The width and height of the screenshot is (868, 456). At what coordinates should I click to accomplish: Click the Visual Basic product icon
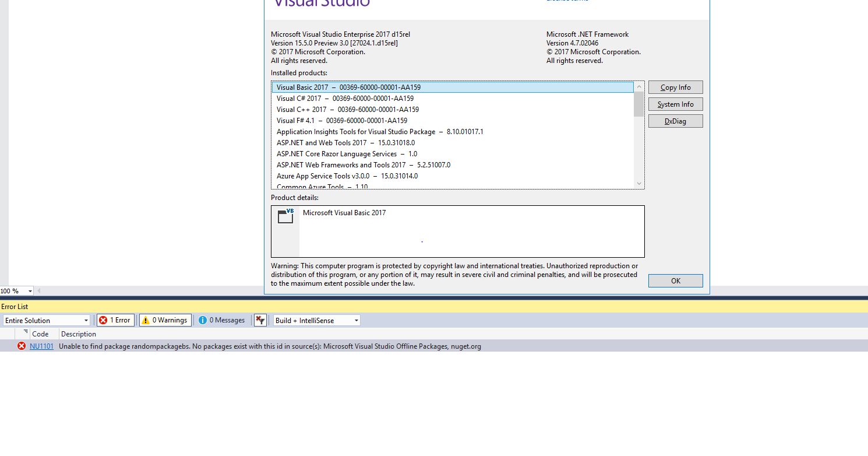285,216
